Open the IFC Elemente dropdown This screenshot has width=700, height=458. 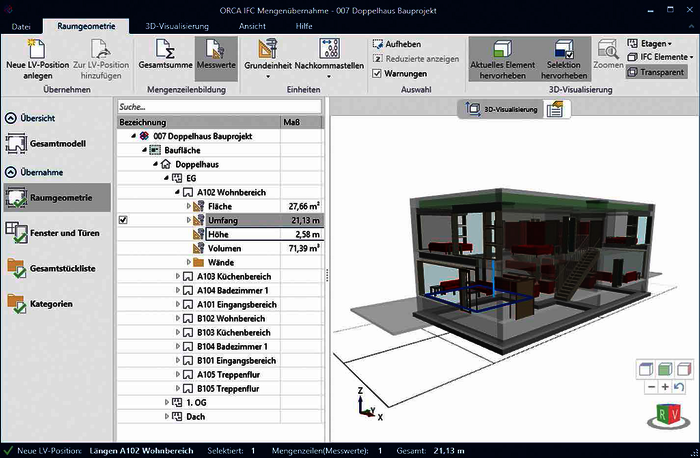point(660,57)
